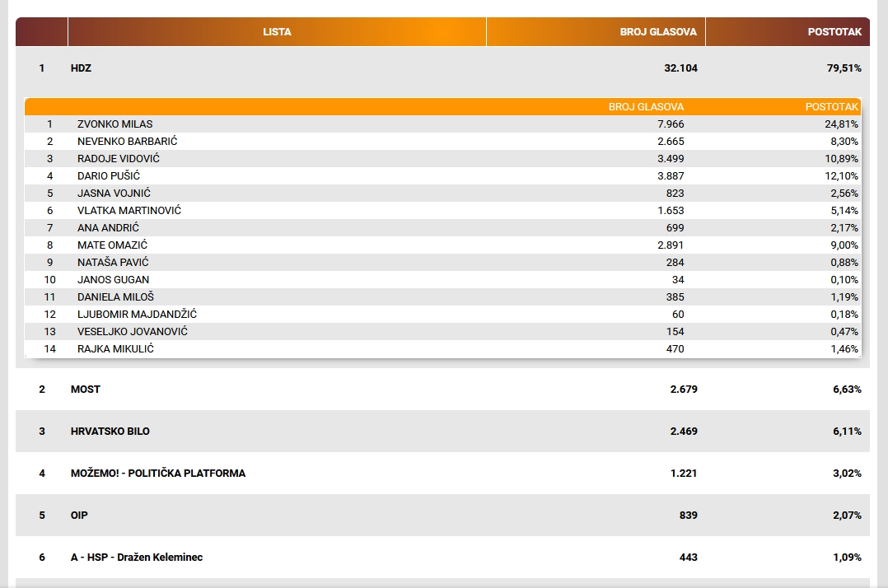Click the 9,00% percentage cell
Image resolution: width=888 pixels, height=588 pixels.
pos(844,245)
